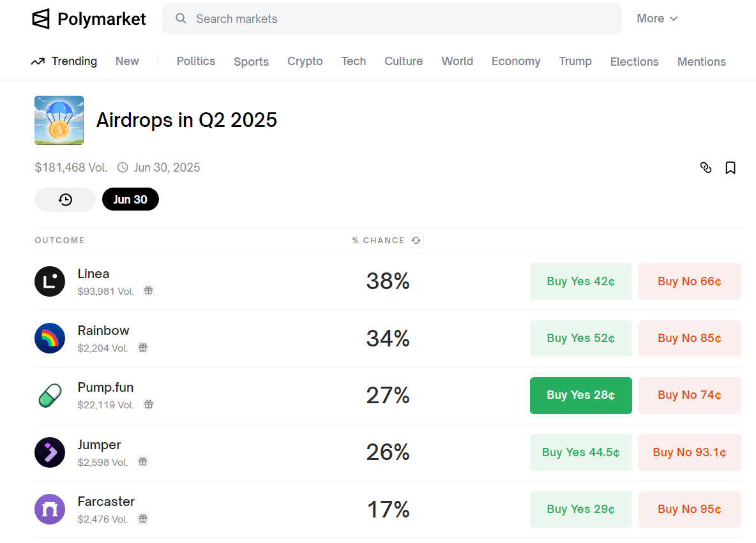Bookmark the Airdrops in Q2 2025 market

click(x=730, y=168)
